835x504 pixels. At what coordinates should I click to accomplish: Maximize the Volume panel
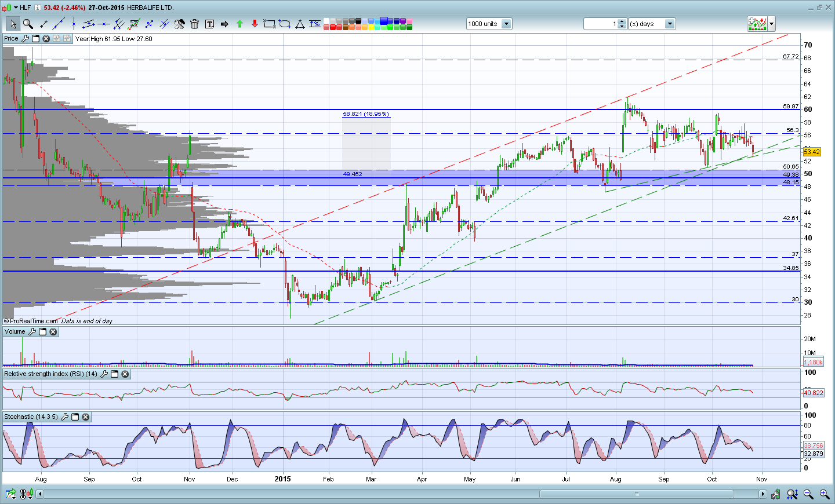tap(42, 332)
